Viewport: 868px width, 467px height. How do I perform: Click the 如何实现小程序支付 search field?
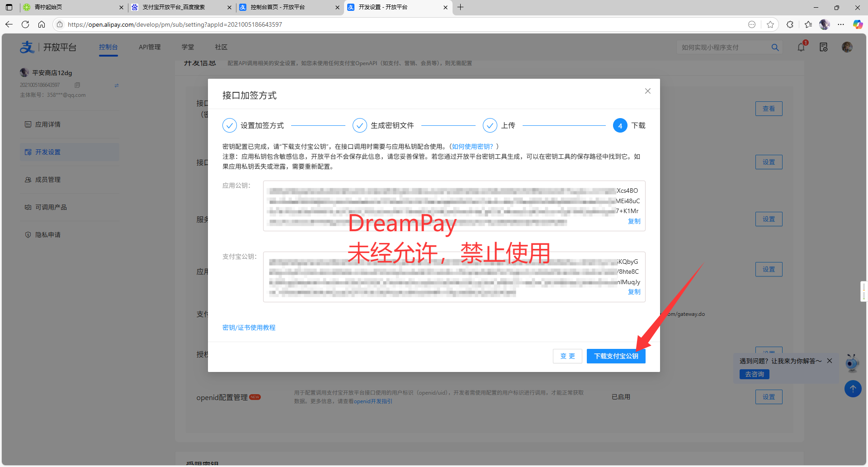tap(723, 48)
